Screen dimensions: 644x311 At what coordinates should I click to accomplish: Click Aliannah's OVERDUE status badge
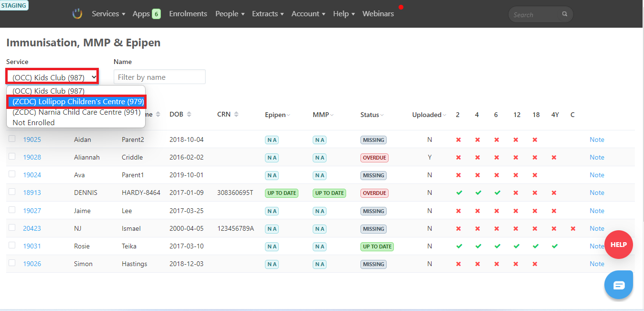coord(374,158)
